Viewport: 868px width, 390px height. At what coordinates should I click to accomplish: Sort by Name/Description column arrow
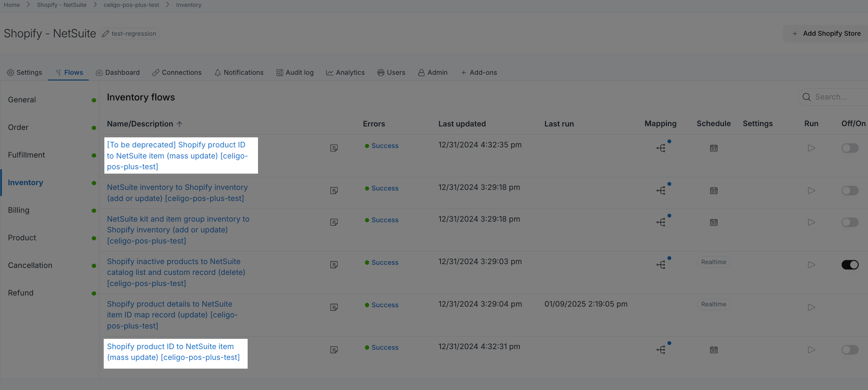click(x=180, y=124)
